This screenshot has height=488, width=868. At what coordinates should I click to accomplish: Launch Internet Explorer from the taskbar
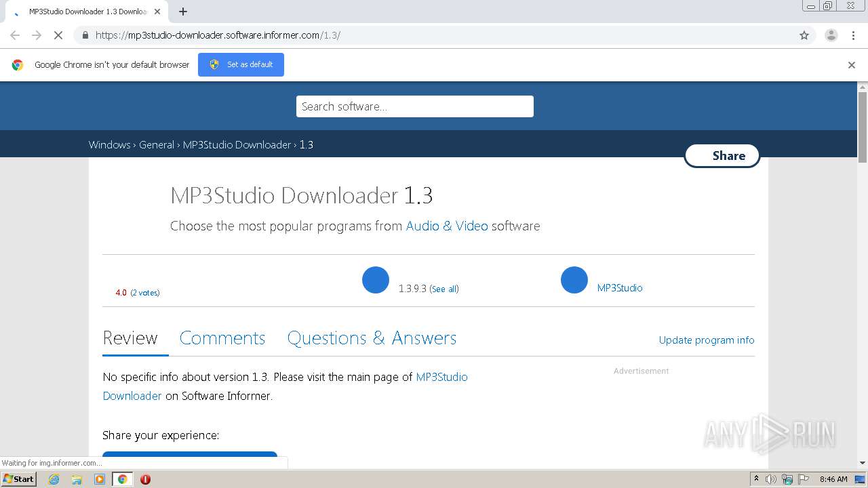click(x=54, y=479)
